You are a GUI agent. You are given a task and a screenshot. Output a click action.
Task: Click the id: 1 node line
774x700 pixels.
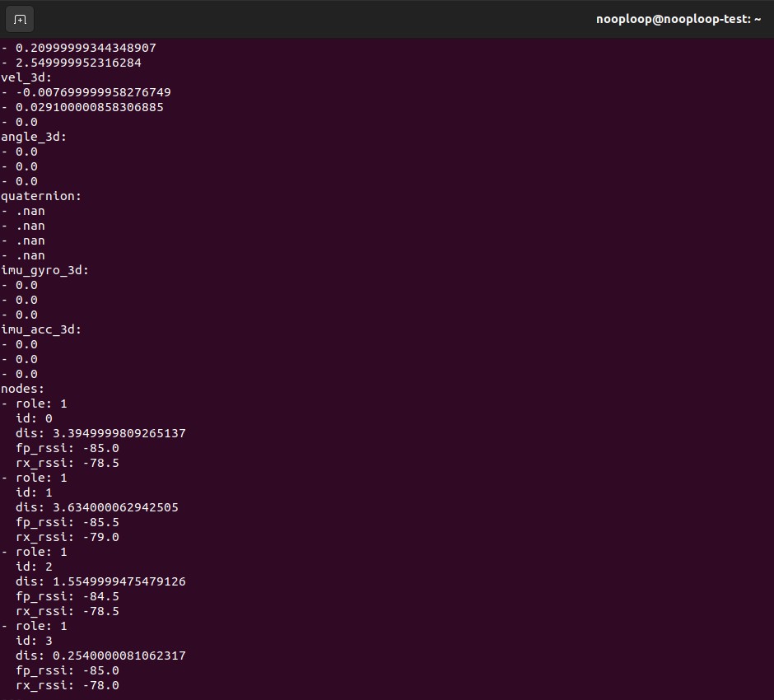[x=34, y=492]
